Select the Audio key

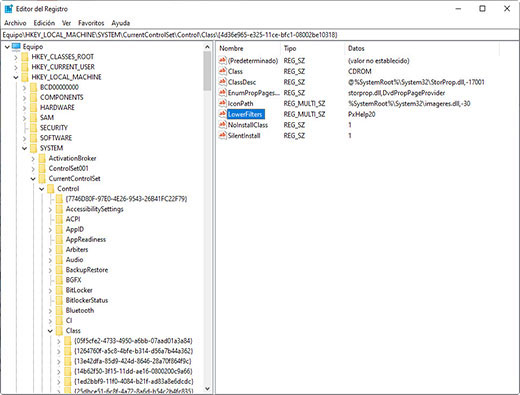(74, 260)
